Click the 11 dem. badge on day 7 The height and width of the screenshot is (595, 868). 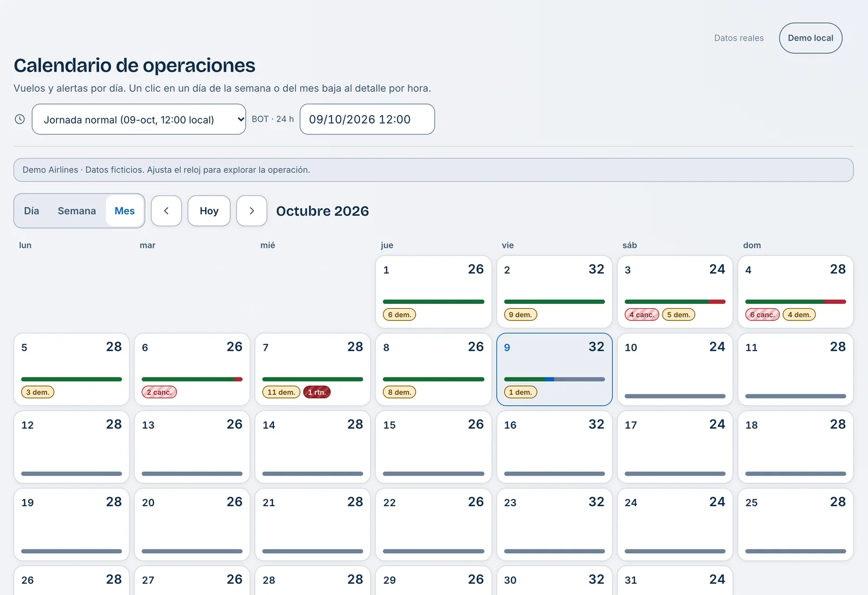[281, 392]
